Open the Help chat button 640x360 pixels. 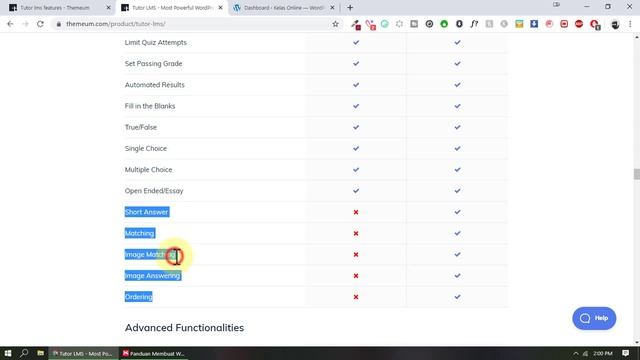[594, 318]
